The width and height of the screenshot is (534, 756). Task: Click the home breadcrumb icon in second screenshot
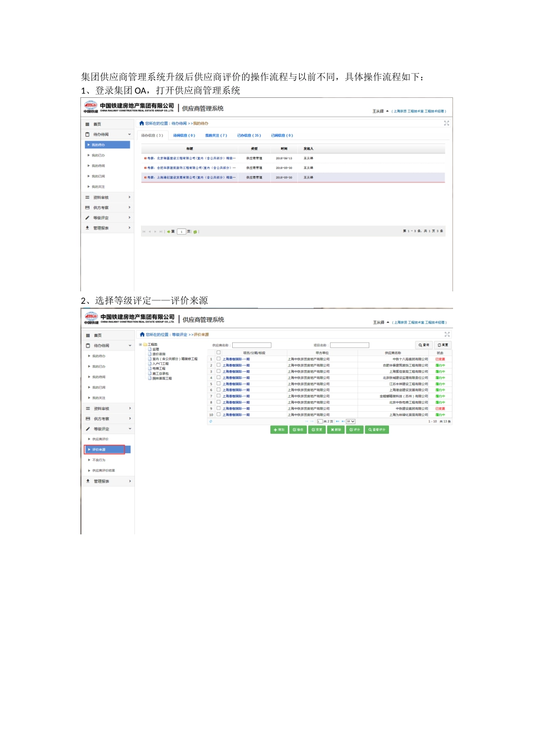point(142,334)
